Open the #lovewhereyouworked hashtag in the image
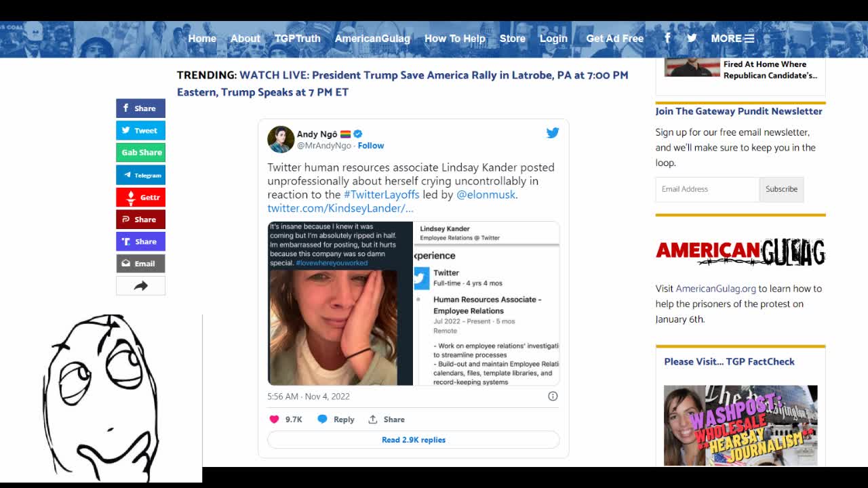This screenshot has height=488, width=868. click(x=332, y=263)
